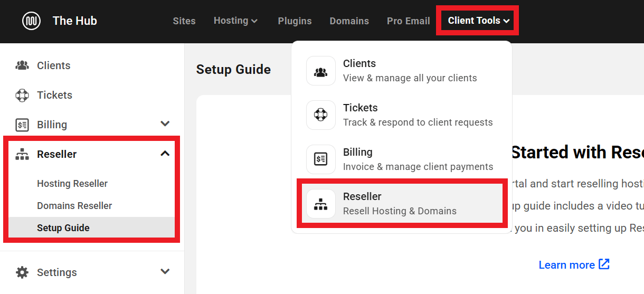The width and height of the screenshot is (644, 294).
Task: Follow the Learn more link
Action: pos(567,265)
